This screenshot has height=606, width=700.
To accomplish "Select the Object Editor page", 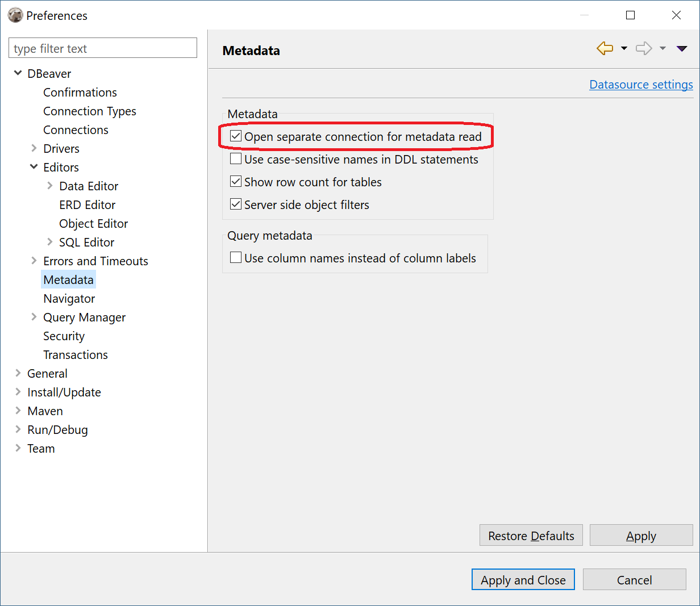I will click(x=94, y=224).
